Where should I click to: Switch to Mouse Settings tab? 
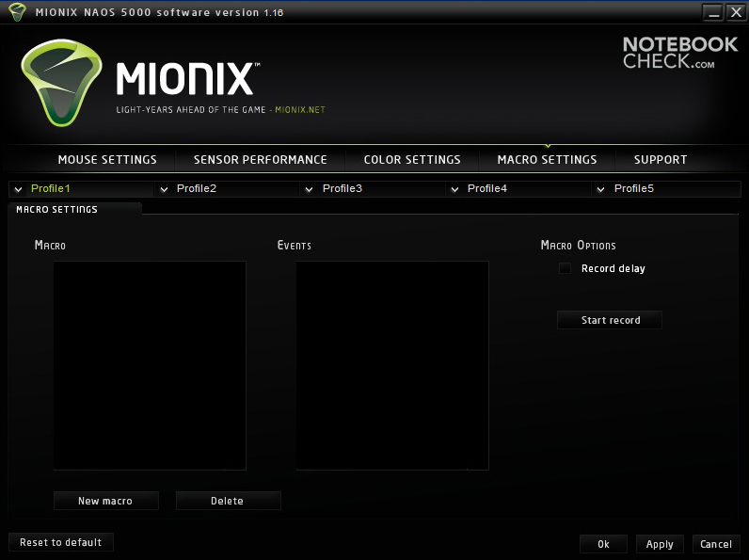107,160
